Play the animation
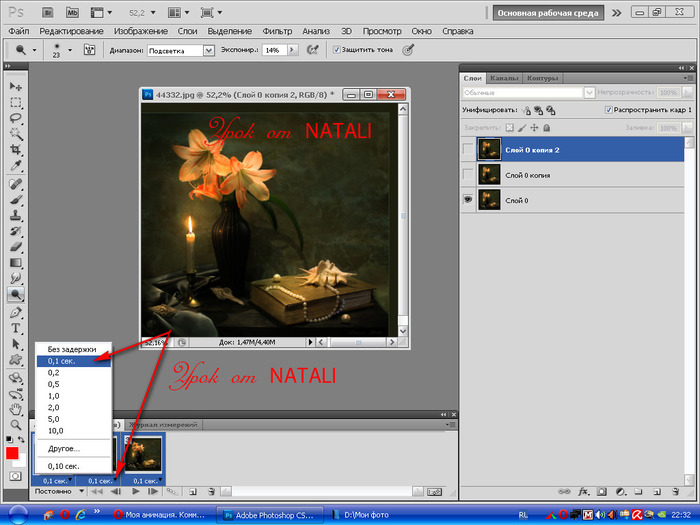 pyautogui.click(x=136, y=492)
